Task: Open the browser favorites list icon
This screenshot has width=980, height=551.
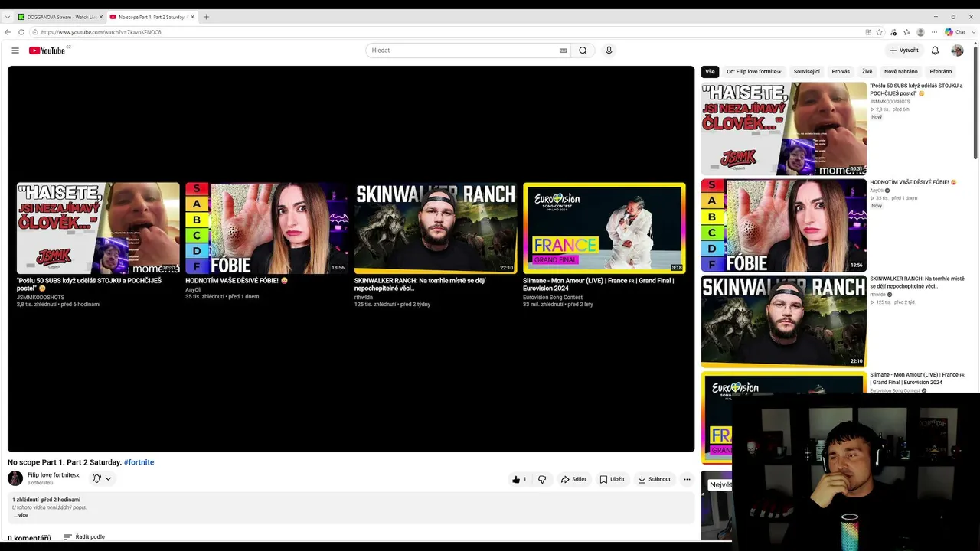Action: (906, 32)
